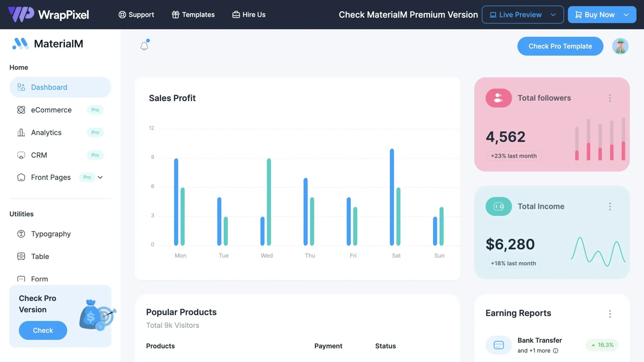This screenshot has height=362, width=644.
Task: Click the info icon beside +1 more
Action: click(x=556, y=351)
